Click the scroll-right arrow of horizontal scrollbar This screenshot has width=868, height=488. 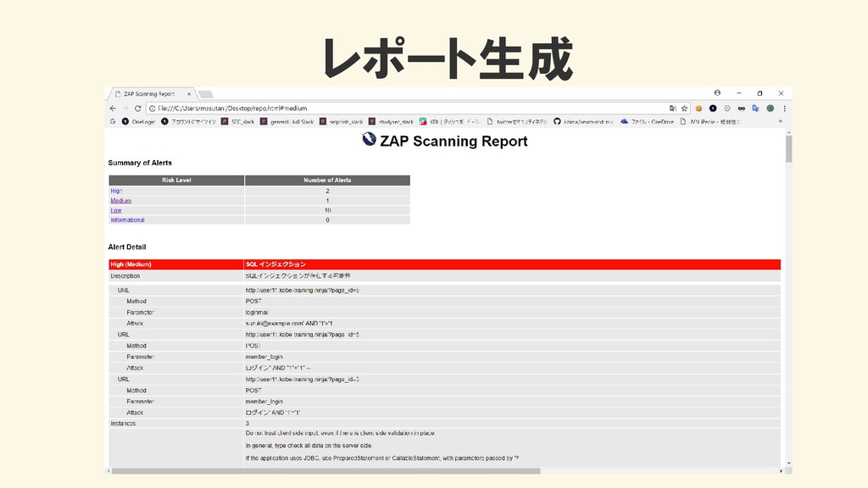[781, 471]
